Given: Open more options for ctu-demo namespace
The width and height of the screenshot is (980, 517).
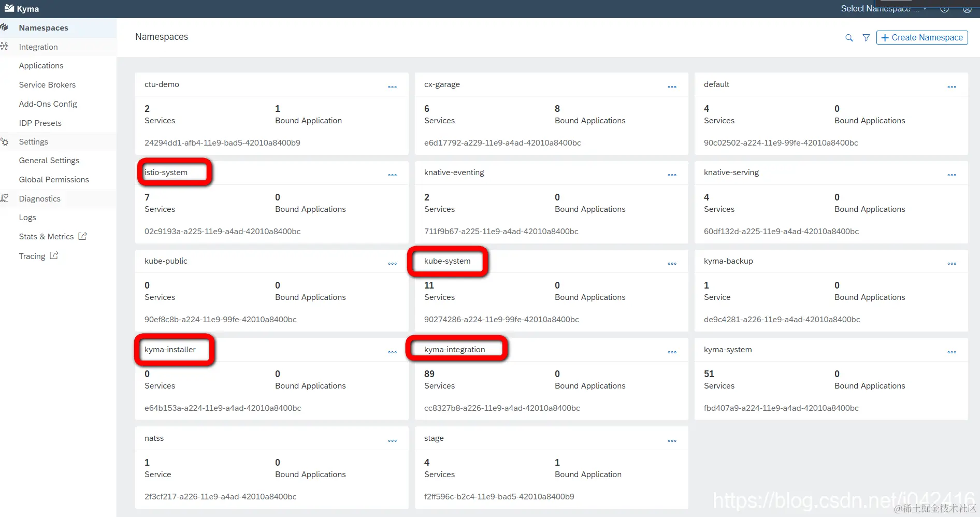Looking at the screenshot, I should [x=393, y=87].
